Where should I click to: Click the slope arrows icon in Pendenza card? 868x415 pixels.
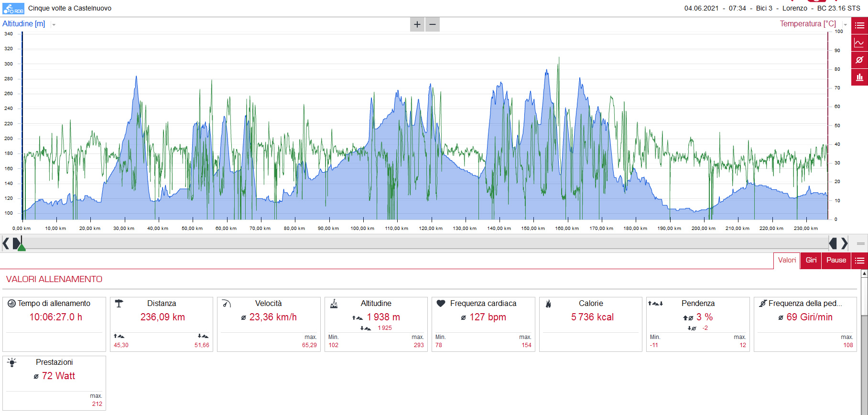pos(655,304)
